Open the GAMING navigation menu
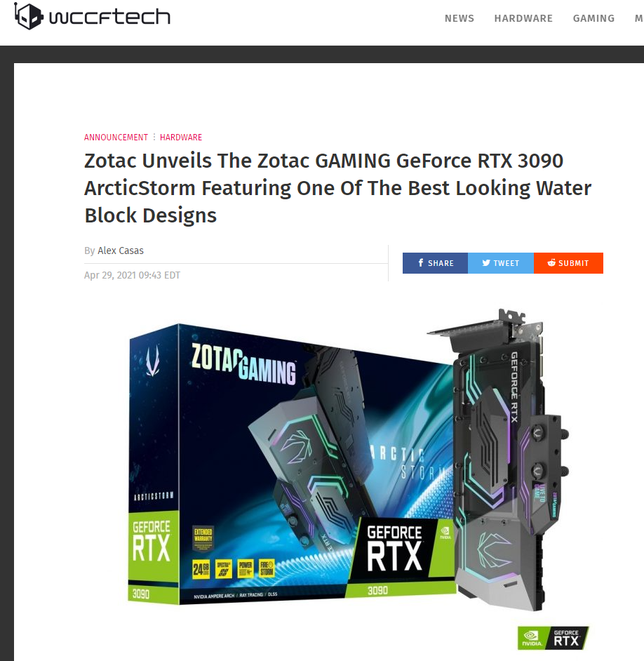This screenshot has height=661, width=644. [593, 18]
